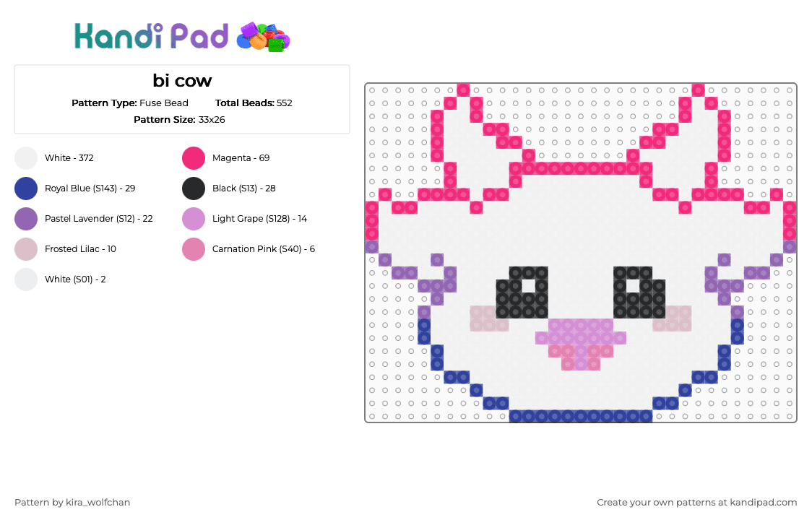Click the colorful beads logo icon
This screenshot has height=520, width=812.
(x=263, y=38)
